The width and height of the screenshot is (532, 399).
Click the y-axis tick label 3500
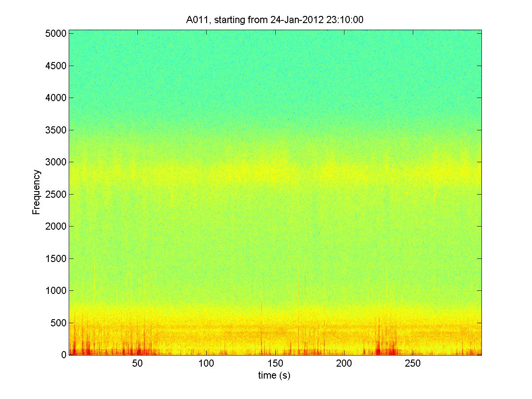coord(56,130)
